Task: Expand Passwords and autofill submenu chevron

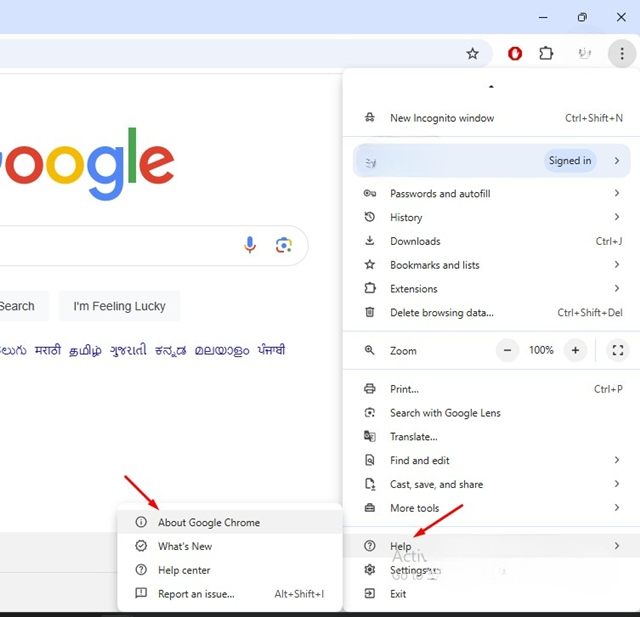Action: (617, 193)
